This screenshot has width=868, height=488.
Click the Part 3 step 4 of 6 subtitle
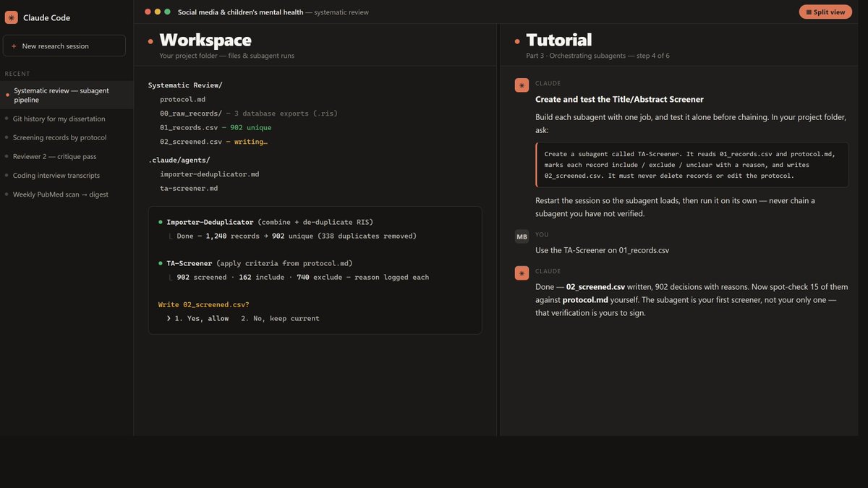(597, 56)
